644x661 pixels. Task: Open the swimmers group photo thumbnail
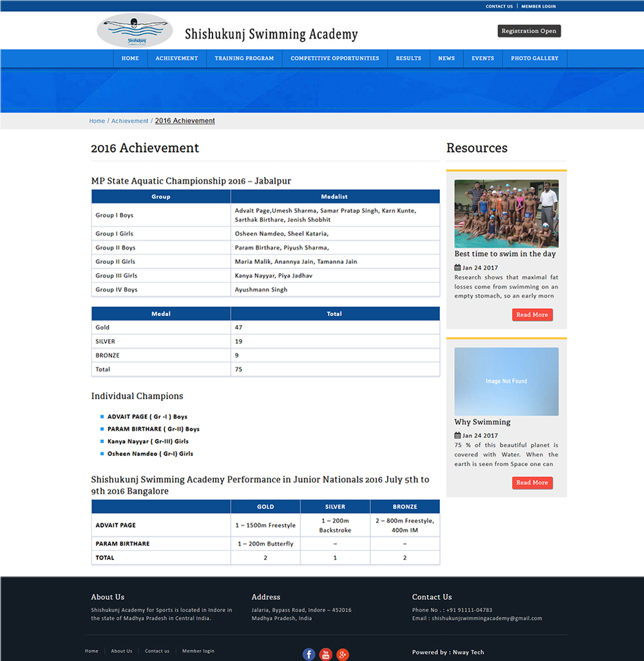click(506, 214)
